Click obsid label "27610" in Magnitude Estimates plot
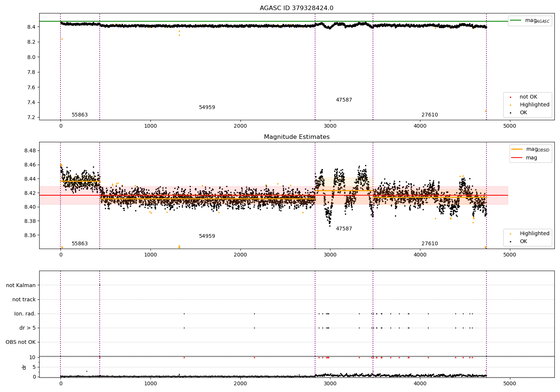 tap(430, 244)
